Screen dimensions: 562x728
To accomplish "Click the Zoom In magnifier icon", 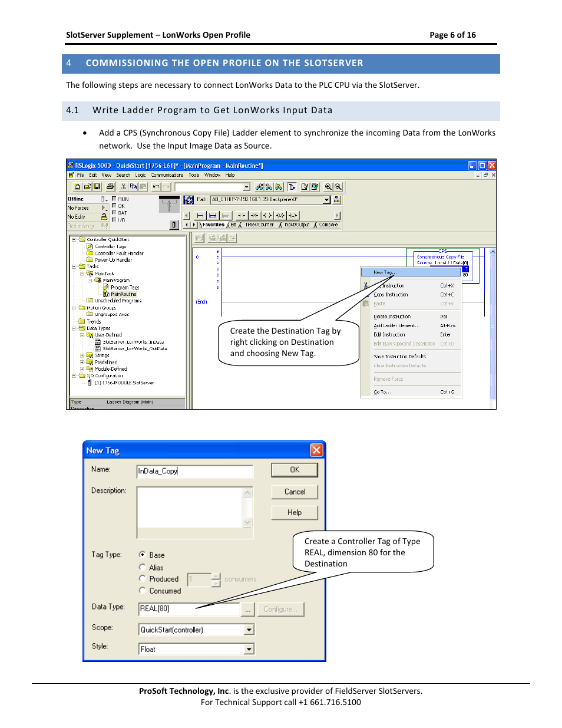I will tap(328, 187).
